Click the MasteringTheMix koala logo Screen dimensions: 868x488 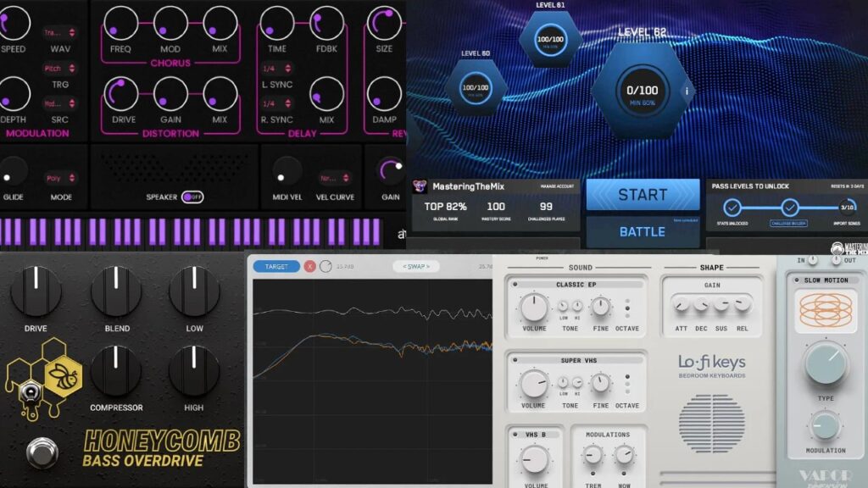pos(420,186)
